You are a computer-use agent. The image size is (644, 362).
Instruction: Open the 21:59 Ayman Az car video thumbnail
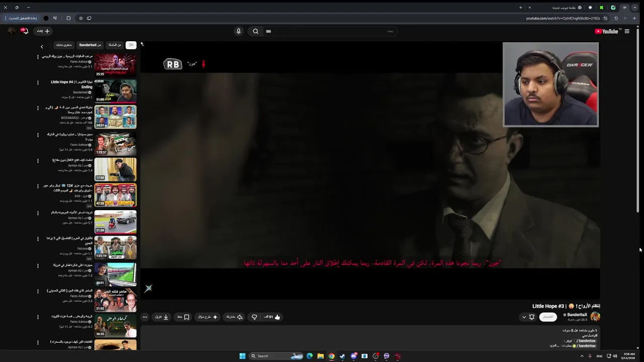115,221
